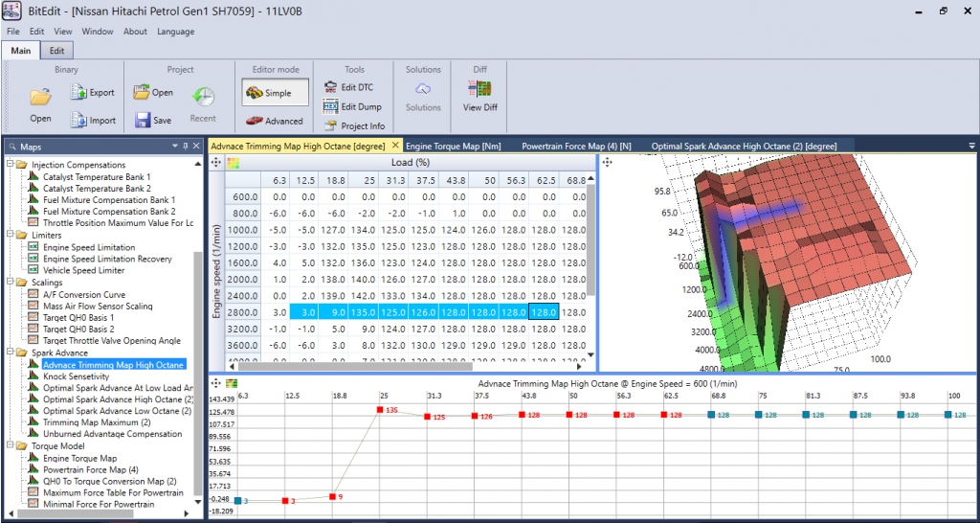Import a binary file
980x523 pixels.
(93, 120)
